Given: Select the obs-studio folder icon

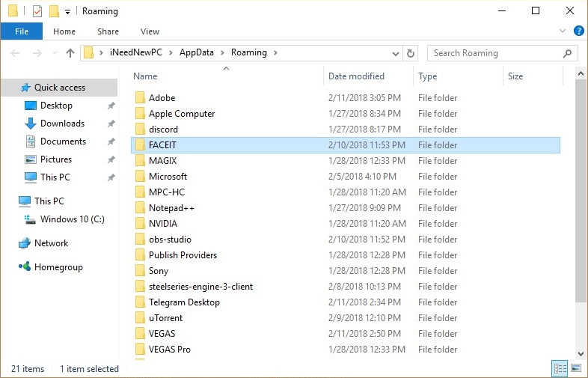Looking at the screenshot, I should click(140, 240).
